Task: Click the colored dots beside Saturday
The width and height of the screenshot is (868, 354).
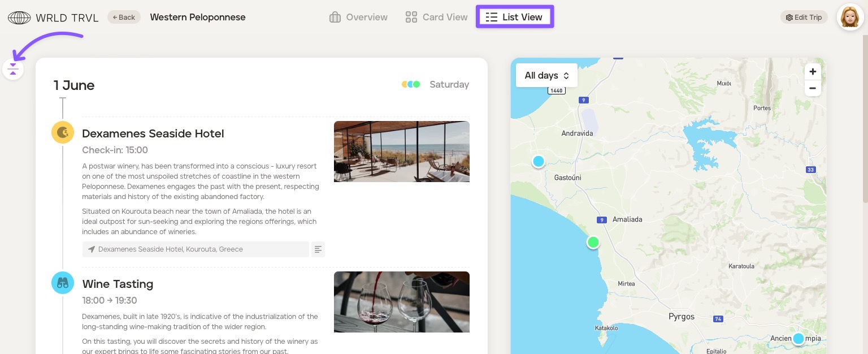Action: click(411, 84)
